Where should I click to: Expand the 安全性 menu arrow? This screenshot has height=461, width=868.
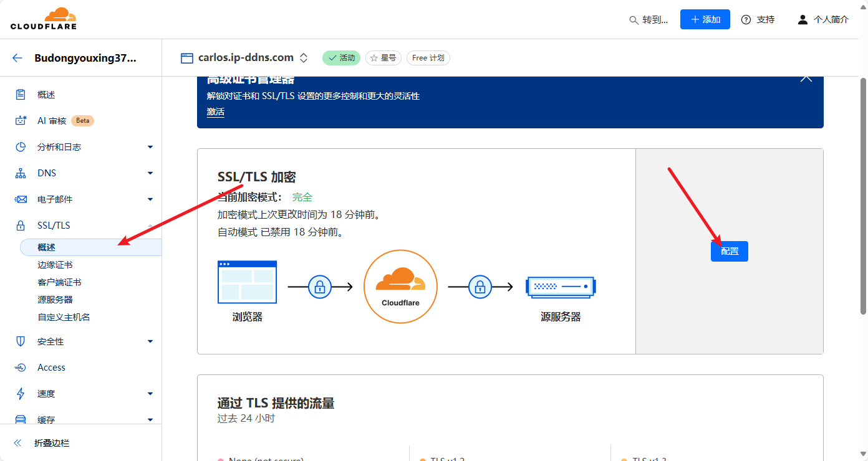coord(150,341)
